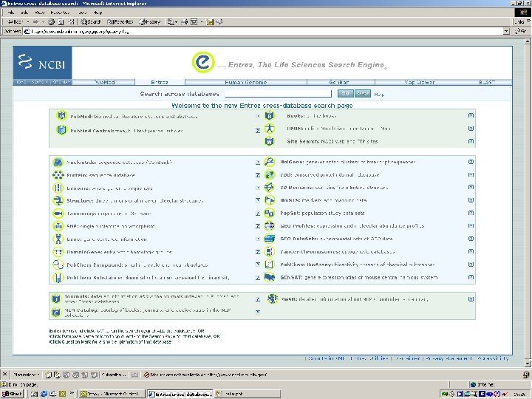The image size is (532, 399).
Task: Click the Clear button beside Go
Action: tap(363, 94)
